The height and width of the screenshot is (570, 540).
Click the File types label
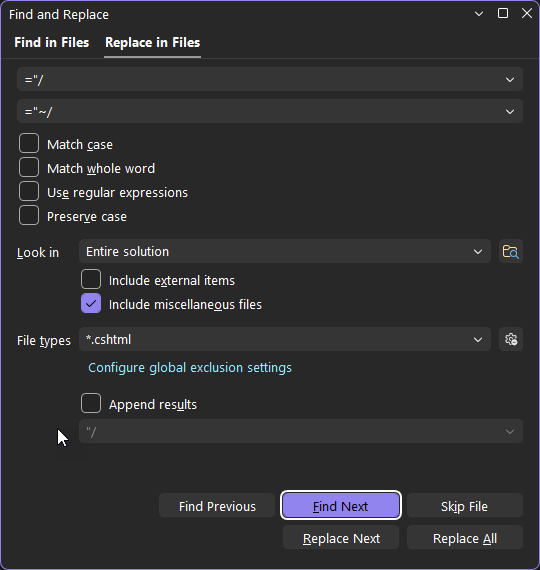click(44, 341)
